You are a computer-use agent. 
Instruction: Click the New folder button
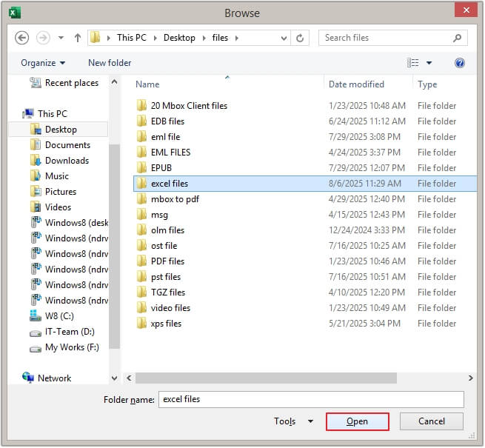click(110, 63)
